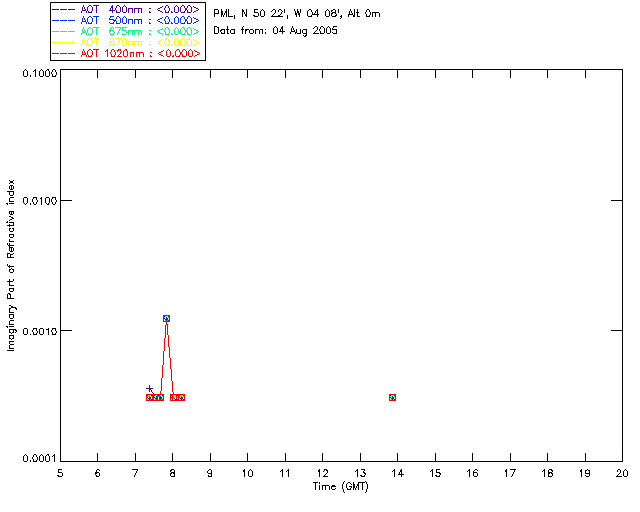Click the 'Data from: 04 Aug 2005' label
The width and height of the screenshot is (640, 512).
[276, 31]
